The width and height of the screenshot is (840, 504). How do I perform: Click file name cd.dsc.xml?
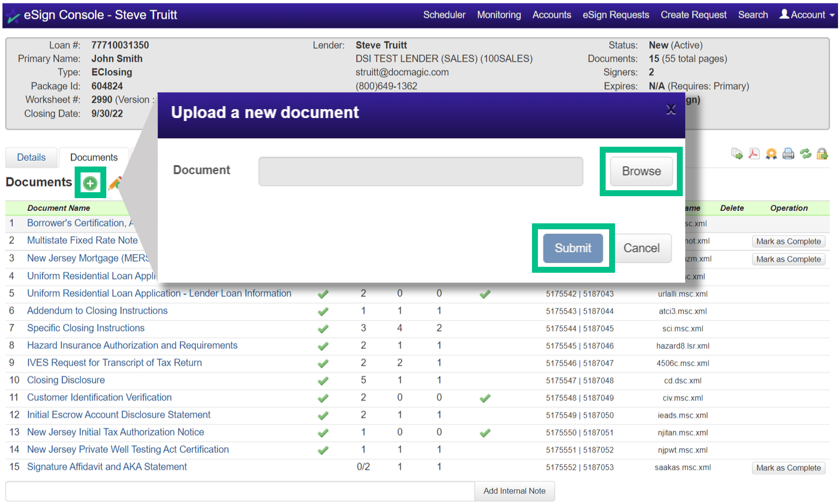[x=683, y=380]
